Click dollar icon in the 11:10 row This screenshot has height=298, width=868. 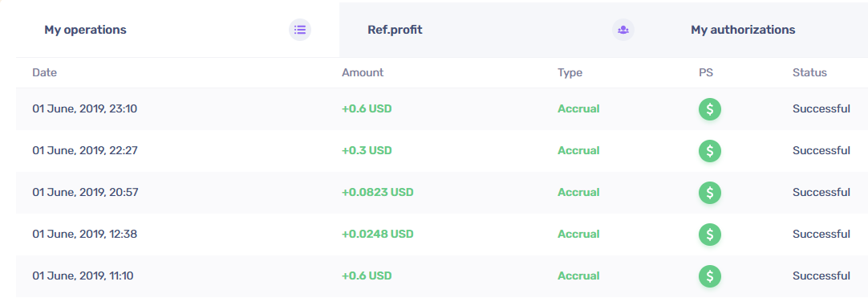coord(710,276)
